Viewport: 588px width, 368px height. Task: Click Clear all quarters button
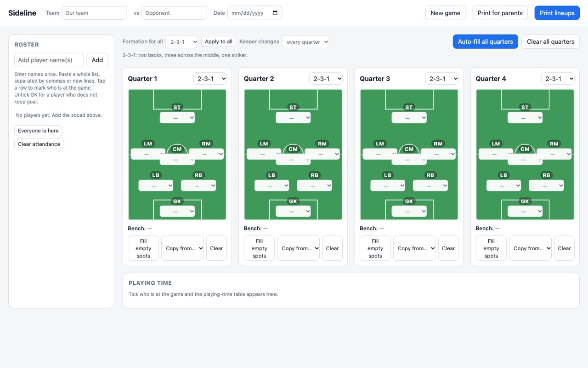pos(550,41)
